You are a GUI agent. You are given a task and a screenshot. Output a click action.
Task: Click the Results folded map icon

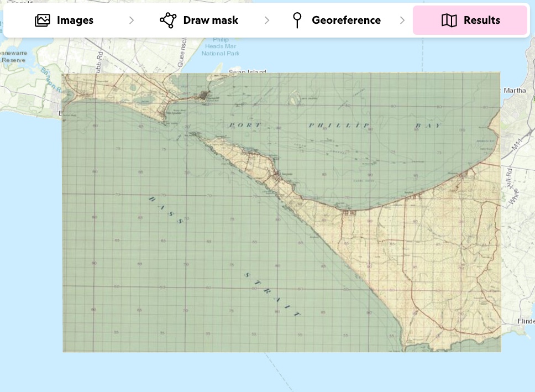(x=449, y=20)
